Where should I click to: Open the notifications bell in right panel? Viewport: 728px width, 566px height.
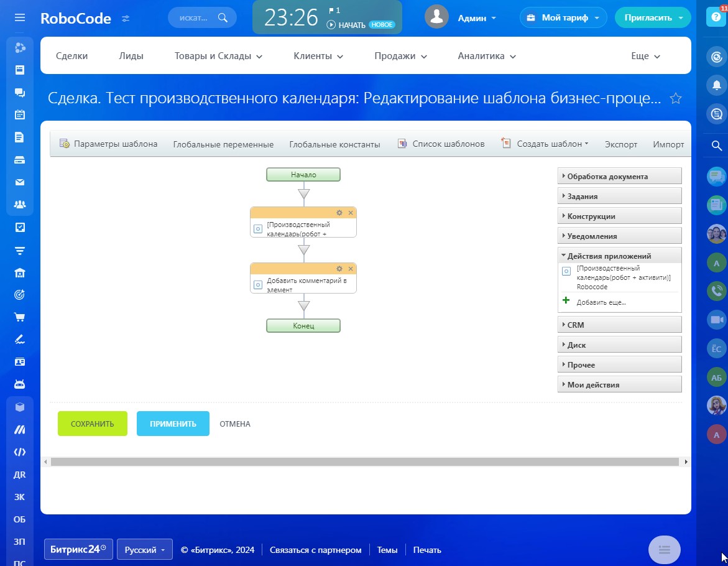tap(716, 85)
